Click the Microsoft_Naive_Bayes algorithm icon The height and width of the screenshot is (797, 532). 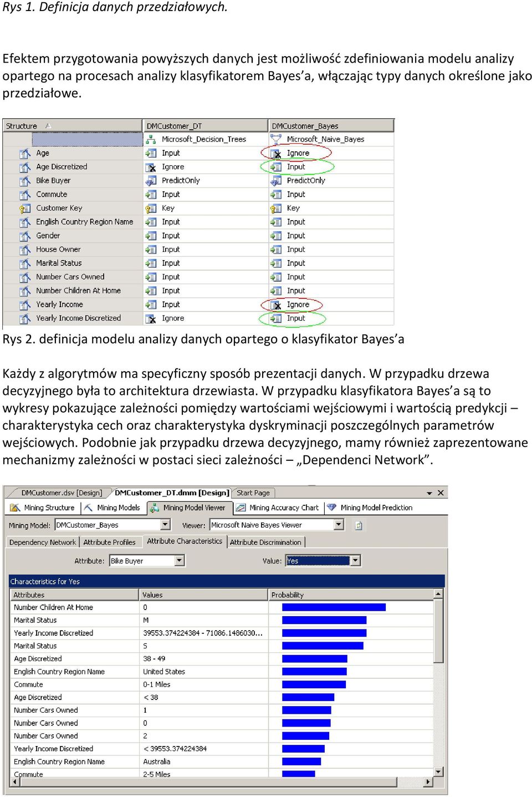point(275,139)
